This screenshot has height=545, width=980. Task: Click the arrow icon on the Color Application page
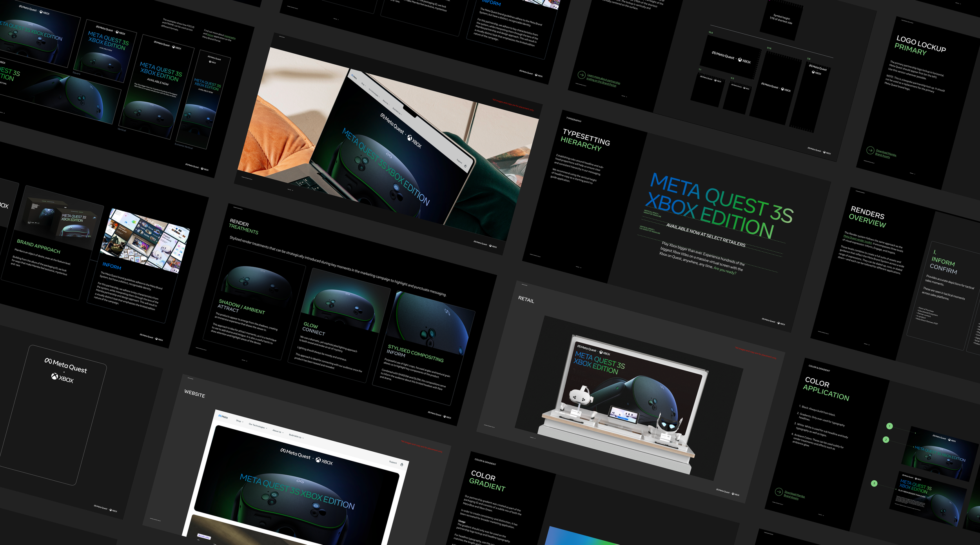[x=779, y=492]
